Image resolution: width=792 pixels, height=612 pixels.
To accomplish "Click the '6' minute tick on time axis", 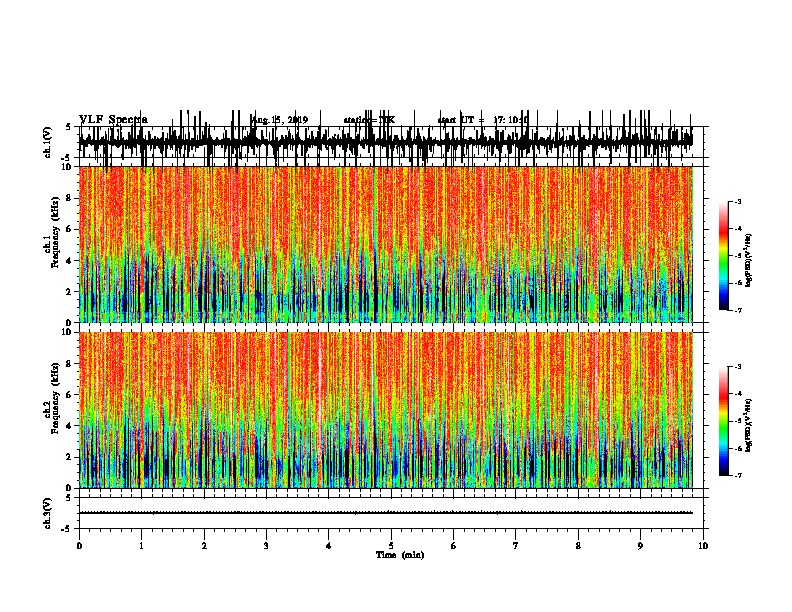I will 454,546.
